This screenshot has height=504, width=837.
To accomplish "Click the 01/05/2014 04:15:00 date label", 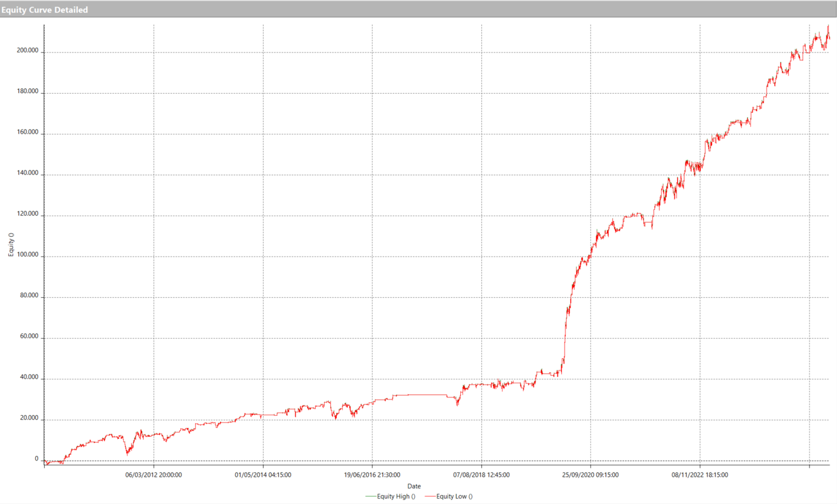I will coord(263,475).
